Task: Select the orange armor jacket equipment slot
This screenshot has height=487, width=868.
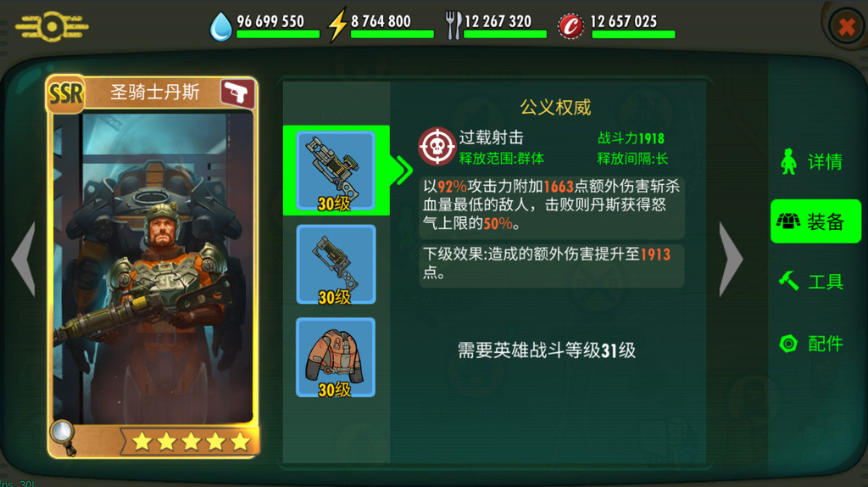Action: click(336, 357)
